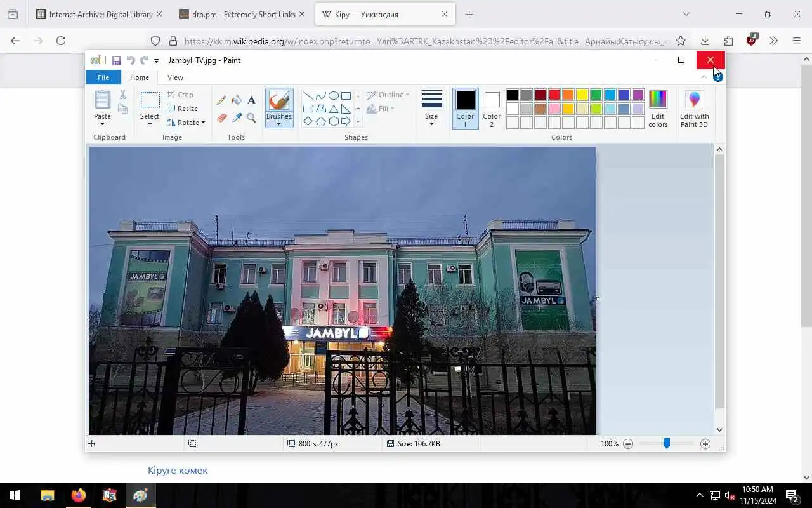Viewport: 812px width, 508px height.
Task: Collapse the Paint ribbon with chevron
Action: (x=704, y=77)
